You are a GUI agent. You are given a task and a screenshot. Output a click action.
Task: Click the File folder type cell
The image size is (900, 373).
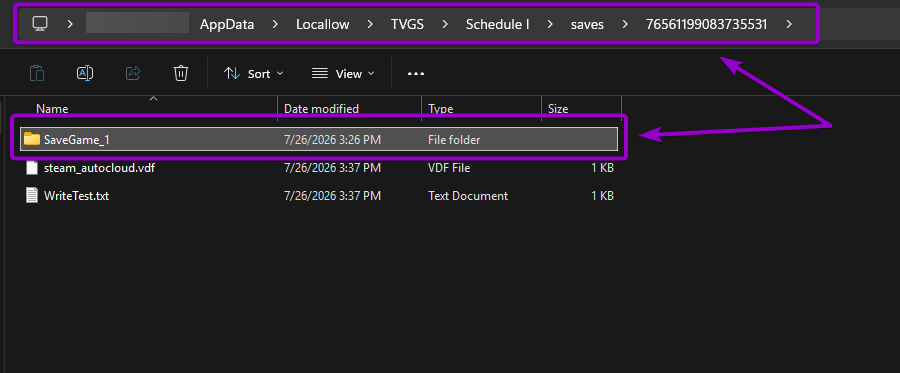(x=454, y=139)
